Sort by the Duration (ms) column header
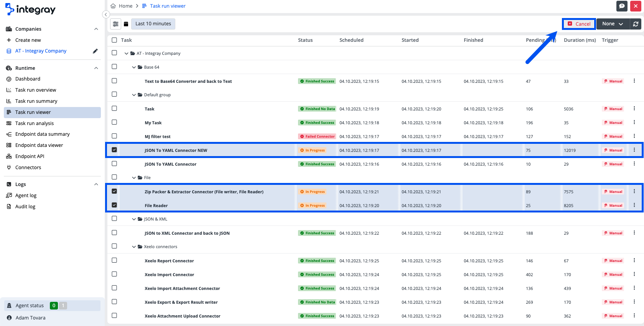 pyautogui.click(x=580, y=40)
